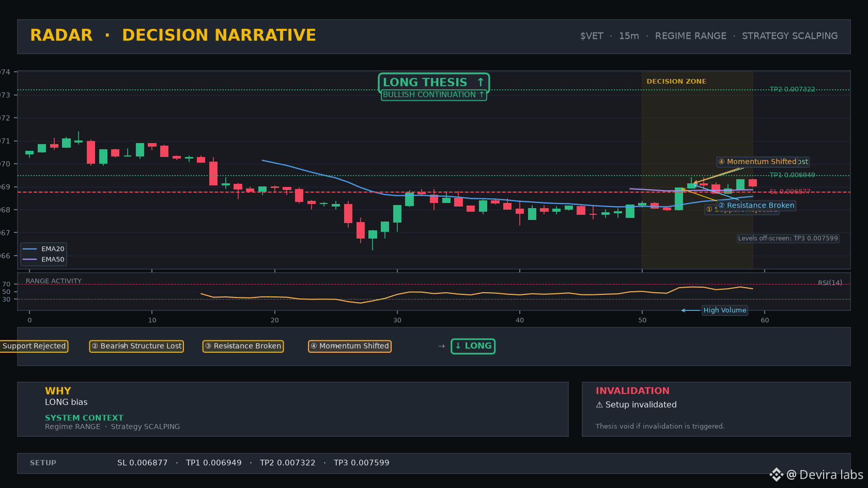Click the SL 0.006877 level label

click(790, 192)
